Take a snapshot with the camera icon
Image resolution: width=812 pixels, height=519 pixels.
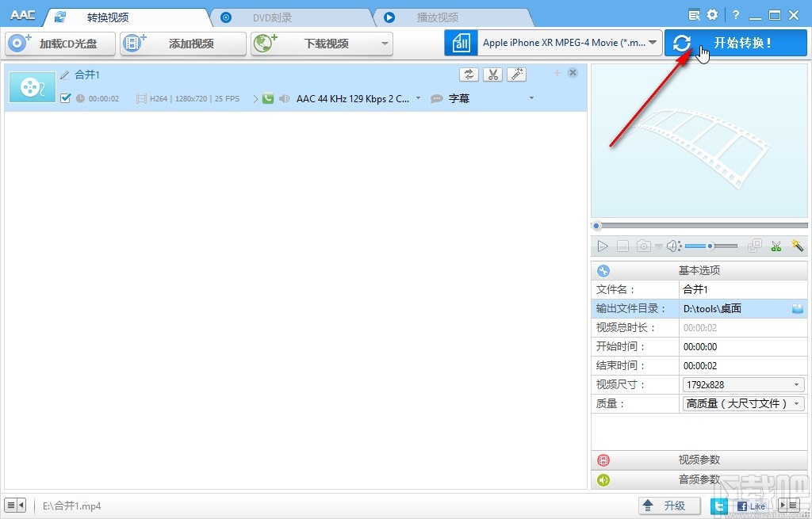[643, 246]
